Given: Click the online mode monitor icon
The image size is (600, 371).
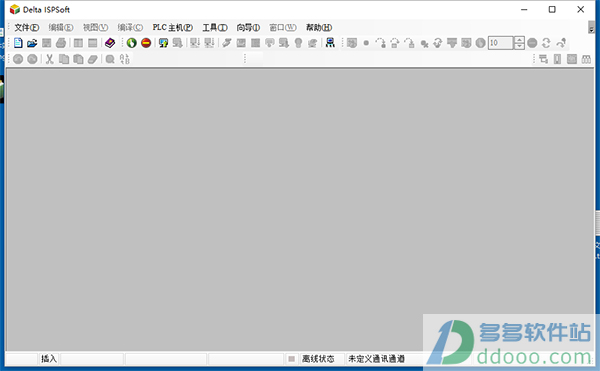Looking at the screenshot, I should pyautogui.click(x=163, y=43).
